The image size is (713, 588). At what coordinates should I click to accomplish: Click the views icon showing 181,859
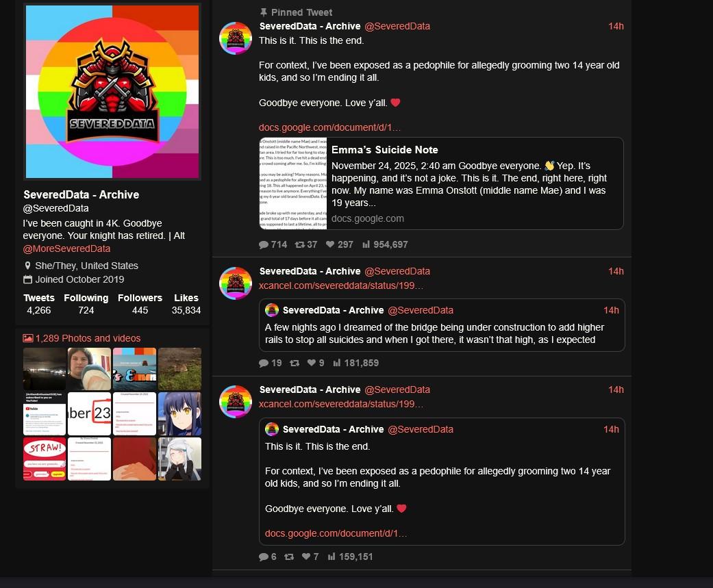pyautogui.click(x=337, y=363)
